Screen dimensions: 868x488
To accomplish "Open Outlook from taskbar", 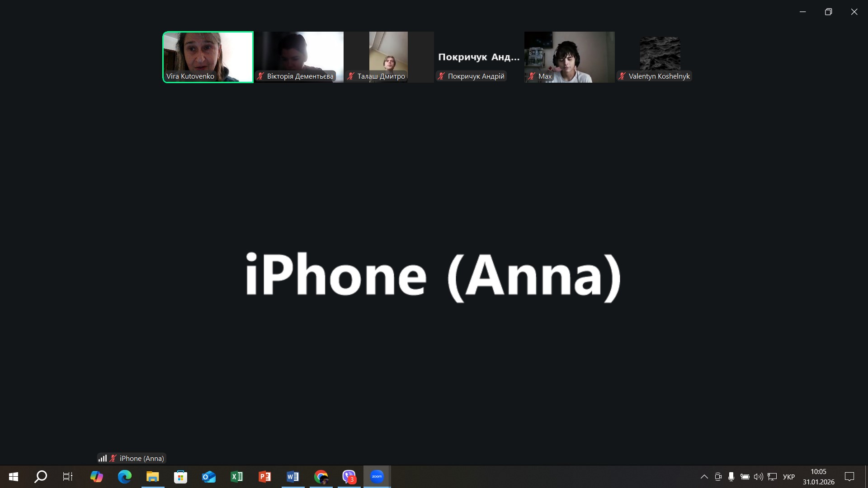I will tap(208, 476).
